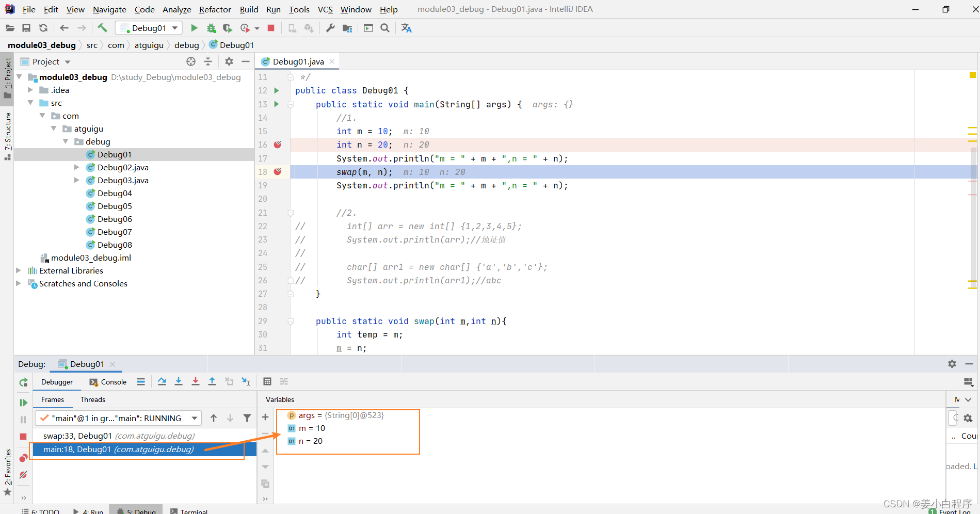The image size is (980, 514).
Task: Open the File menu
Action: (29, 9)
